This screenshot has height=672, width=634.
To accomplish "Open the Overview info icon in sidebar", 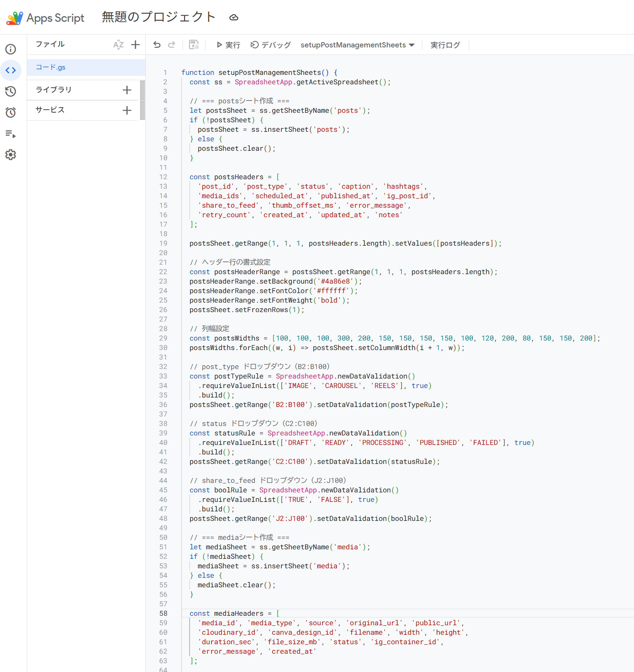I will (x=11, y=49).
